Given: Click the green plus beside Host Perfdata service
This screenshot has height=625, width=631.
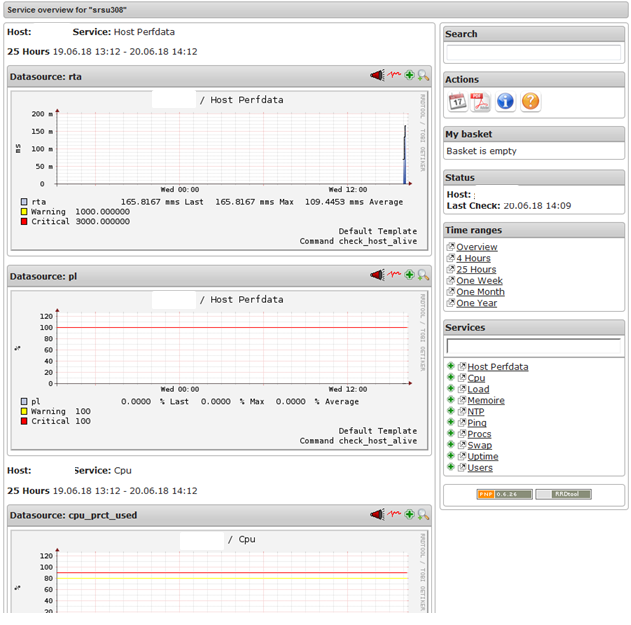Looking at the screenshot, I should click(451, 367).
